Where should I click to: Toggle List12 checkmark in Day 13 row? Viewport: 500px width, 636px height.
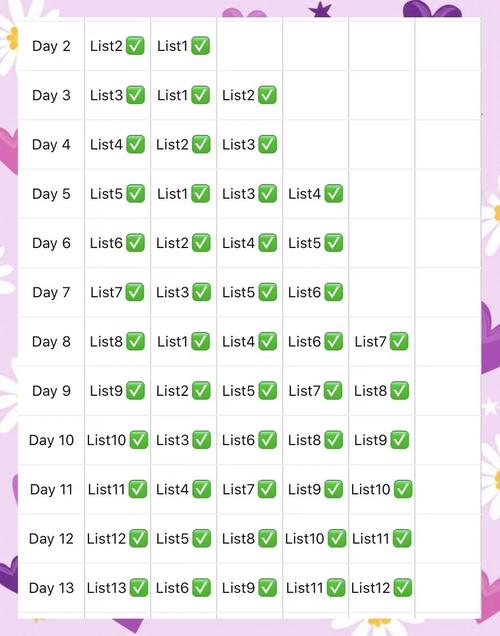pos(403,588)
